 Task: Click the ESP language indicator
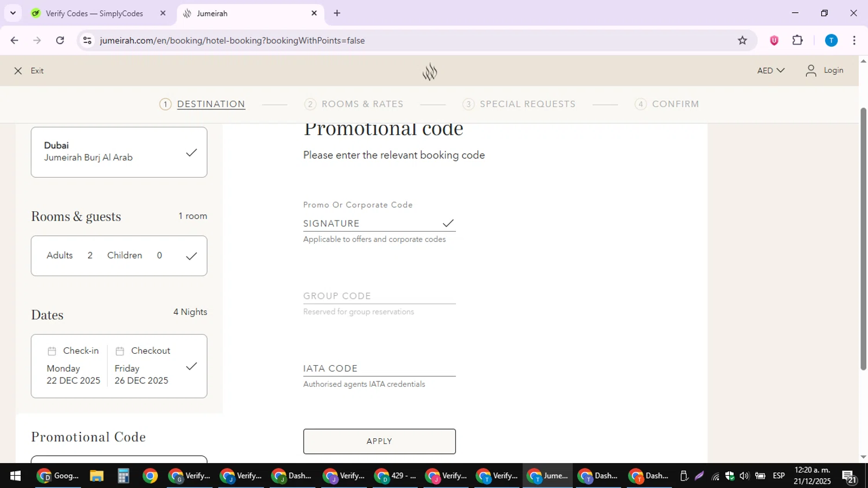click(x=779, y=476)
